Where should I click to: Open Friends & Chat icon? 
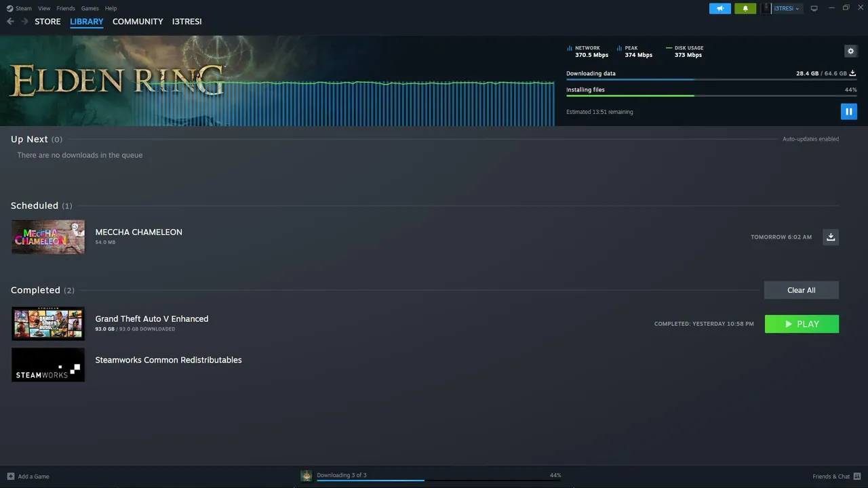857,476
